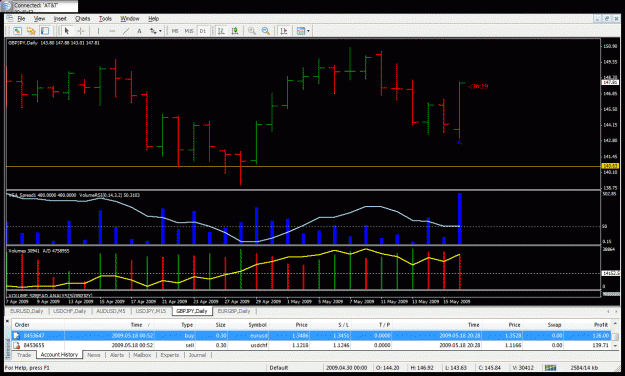Select the vertical line drawing tool

[x=98, y=31]
